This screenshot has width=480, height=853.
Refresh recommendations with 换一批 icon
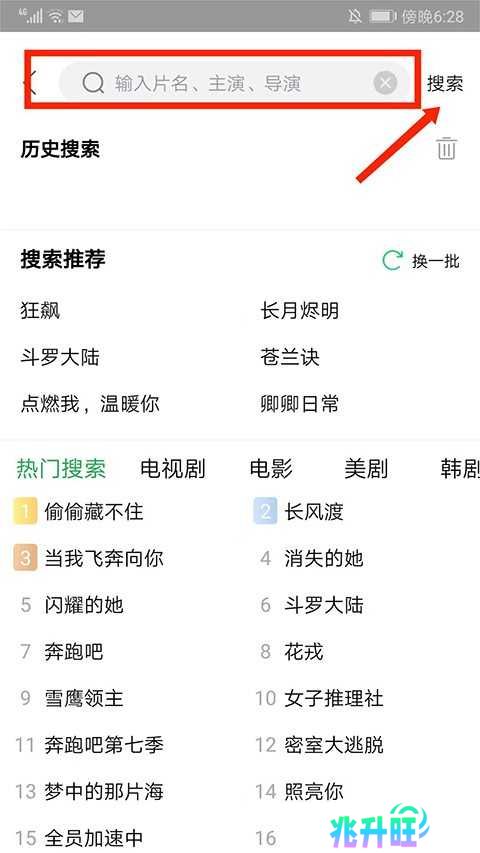[x=393, y=261]
